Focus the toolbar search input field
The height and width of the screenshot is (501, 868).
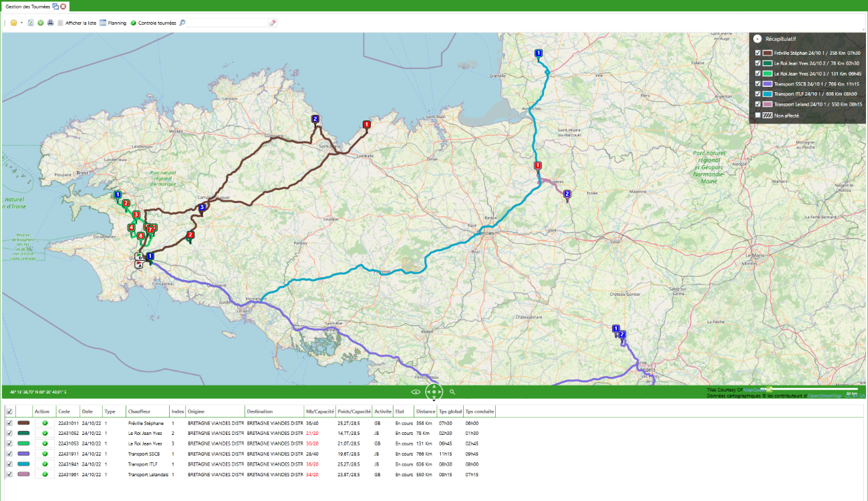[227, 23]
